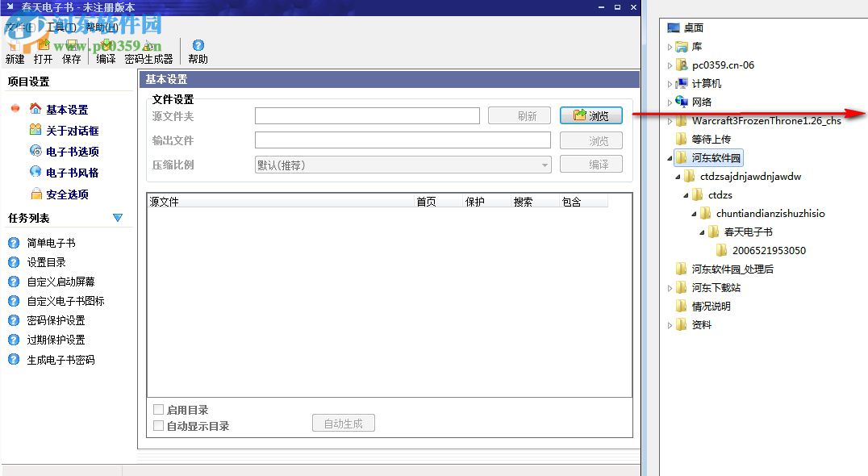Open 电子书选项 icon in sidebar
868x476 pixels.
35,151
